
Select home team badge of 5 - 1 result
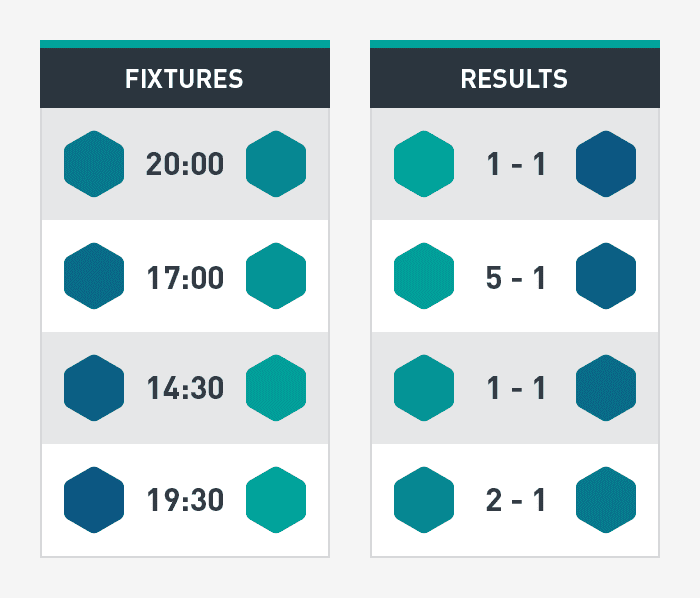coord(424,276)
